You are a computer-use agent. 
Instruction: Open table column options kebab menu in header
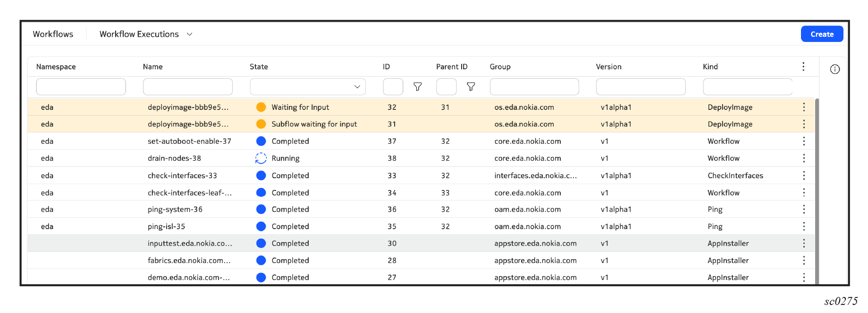tap(803, 66)
